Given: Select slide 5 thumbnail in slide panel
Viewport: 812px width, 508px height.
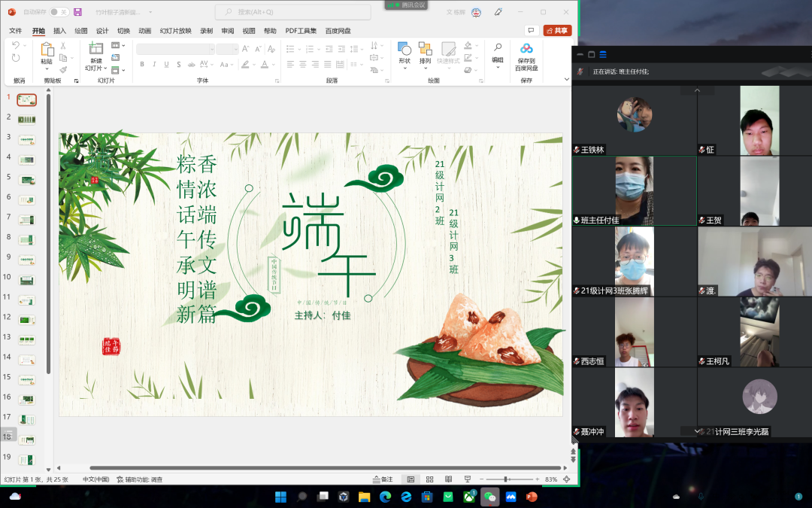Looking at the screenshot, I should click(27, 180).
